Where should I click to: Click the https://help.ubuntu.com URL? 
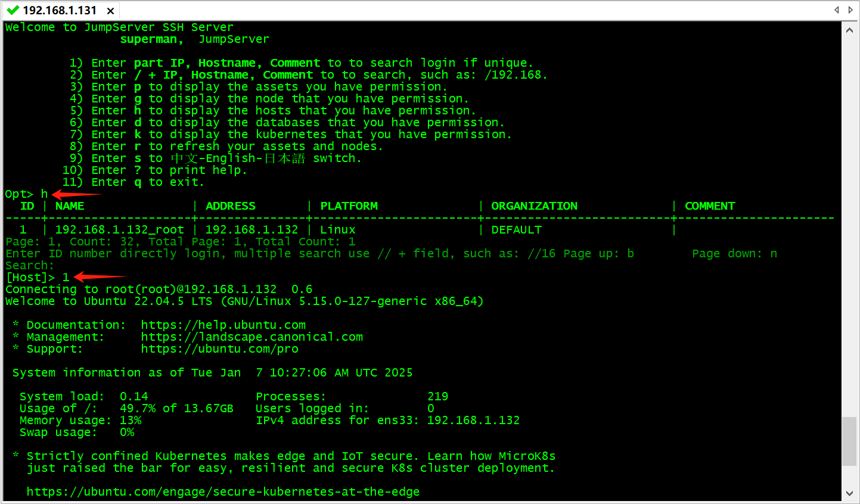pos(223,325)
